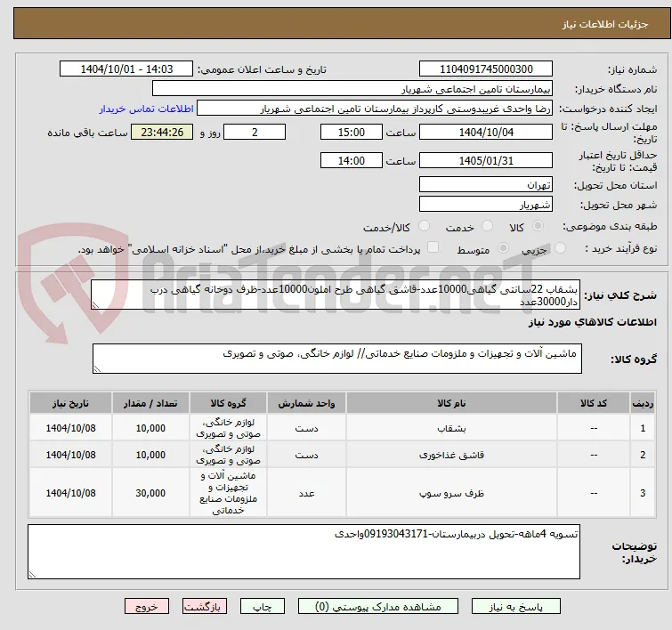Click the resize handle of description textarea
Image resolution: width=672 pixels, height=630 pixels.
95,305
